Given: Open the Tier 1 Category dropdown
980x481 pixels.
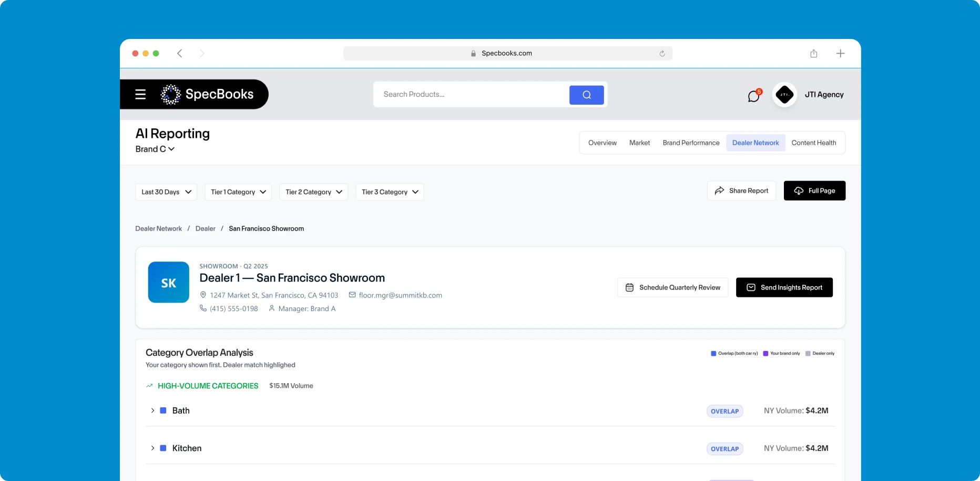Looking at the screenshot, I should click(x=238, y=192).
